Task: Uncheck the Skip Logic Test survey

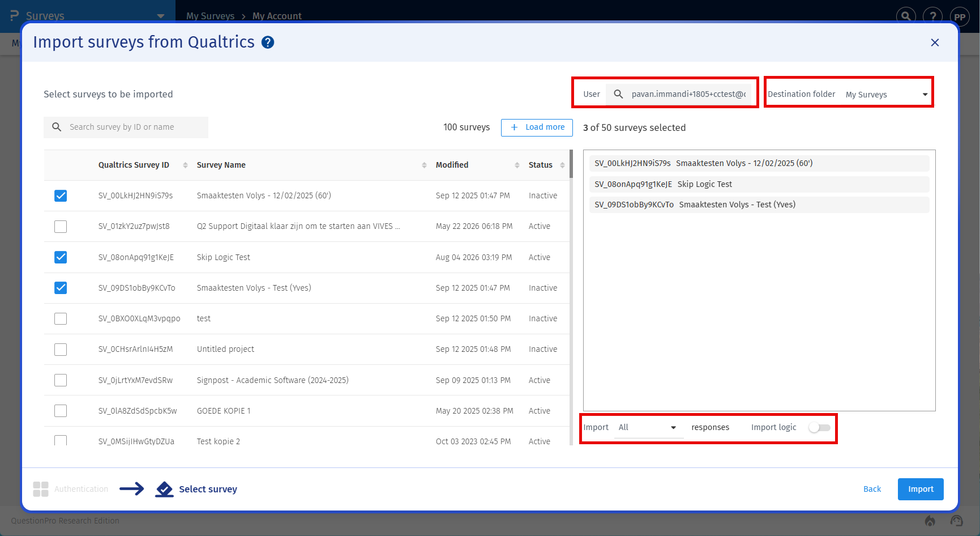Action: [61, 257]
